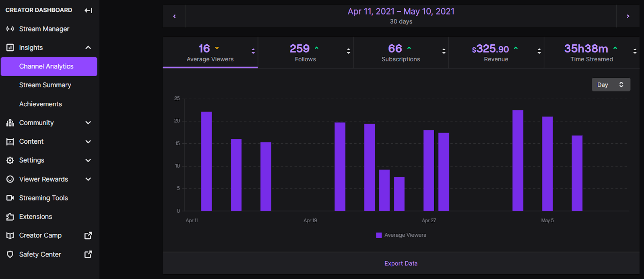Screen dimensions: 644x279
Task: Collapse the Creator Dashboard sidebar arrow icon
Action: tap(88, 10)
